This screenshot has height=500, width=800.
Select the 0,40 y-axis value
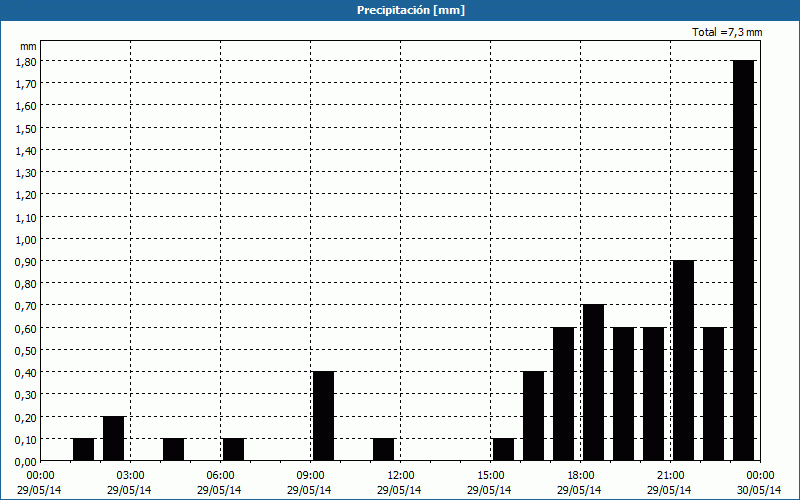[x=26, y=372]
